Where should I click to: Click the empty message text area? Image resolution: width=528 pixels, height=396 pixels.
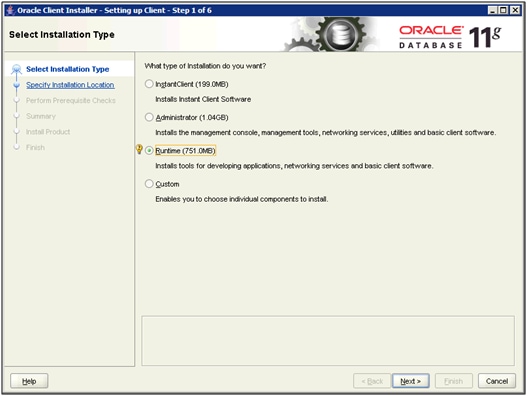tap(328, 340)
